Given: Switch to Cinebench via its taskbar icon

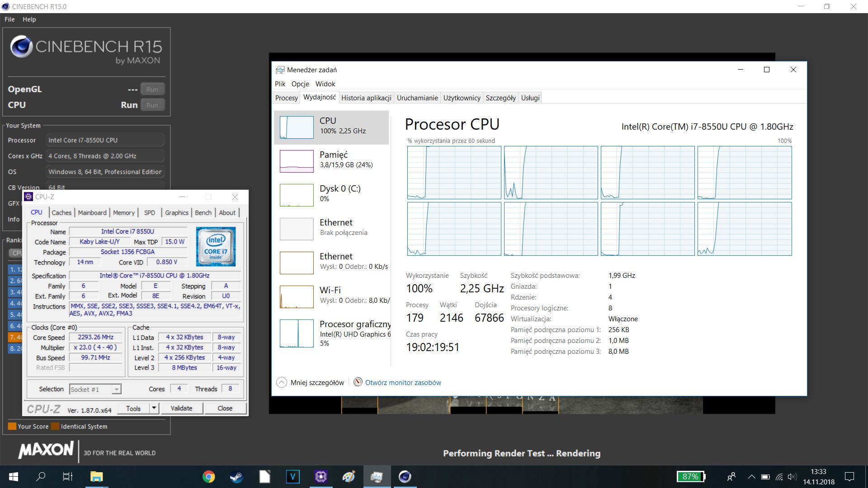Looking at the screenshot, I should [405, 477].
